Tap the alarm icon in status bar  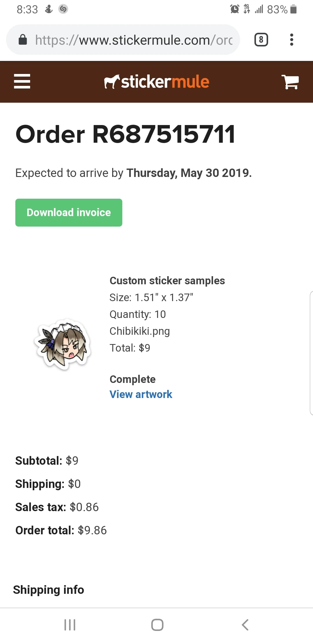click(x=234, y=9)
